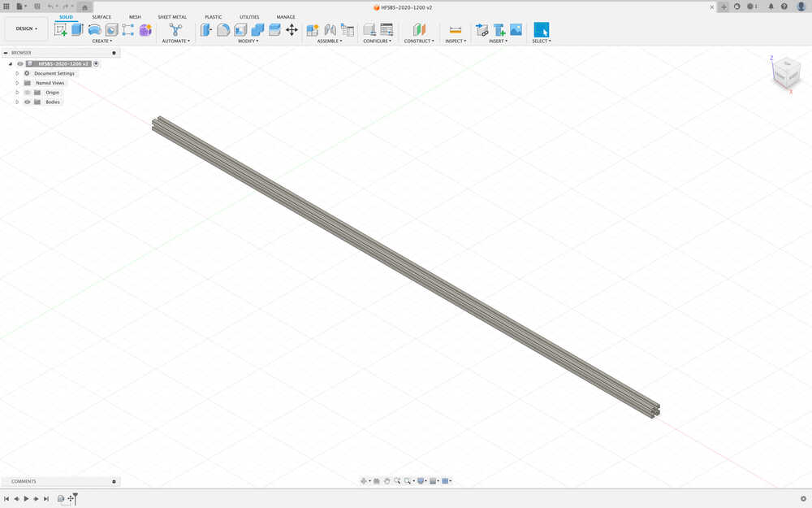
Task: Activate the blue Select tool
Action: (x=541, y=29)
